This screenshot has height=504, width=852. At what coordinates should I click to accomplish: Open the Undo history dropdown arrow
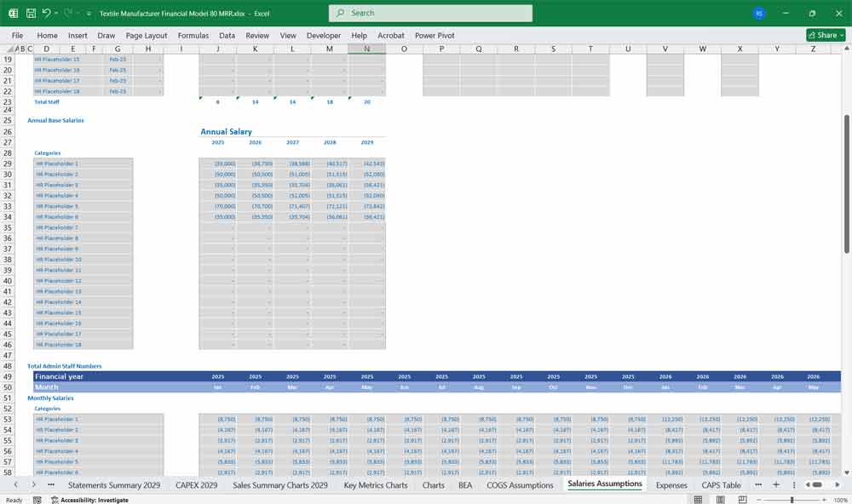[58, 13]
